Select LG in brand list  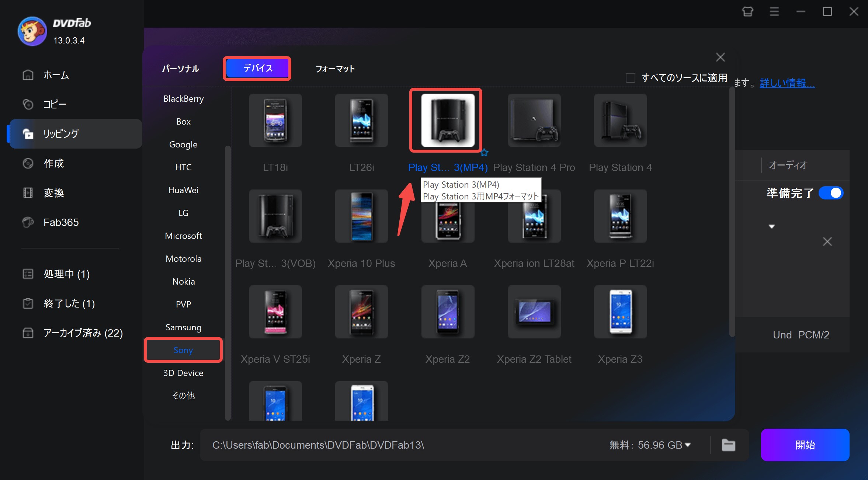[183, 213]
